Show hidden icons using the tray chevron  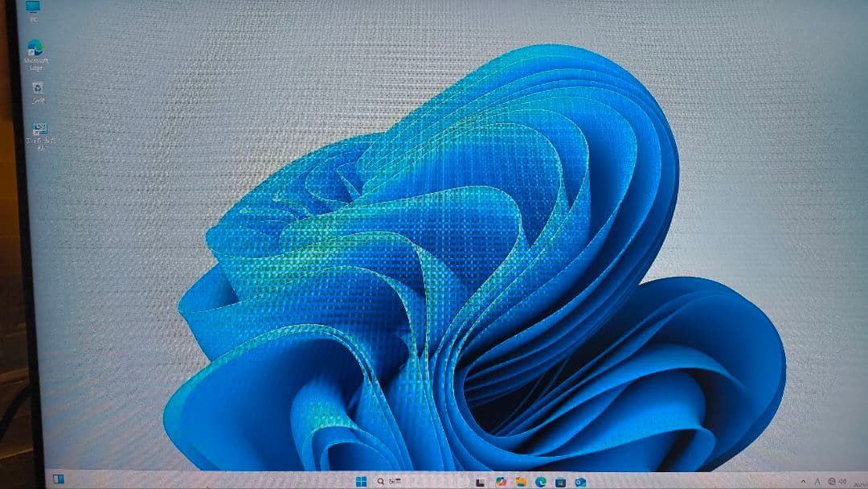click(804, 482)
